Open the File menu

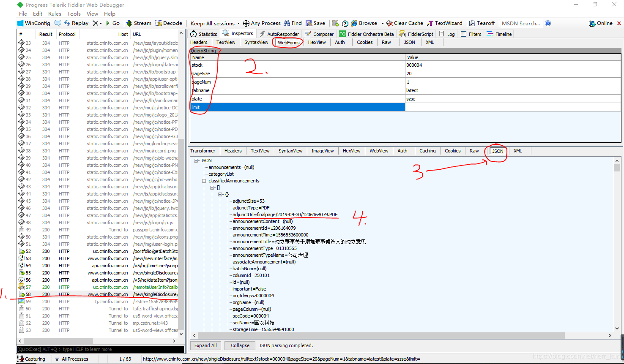point(23,14)
